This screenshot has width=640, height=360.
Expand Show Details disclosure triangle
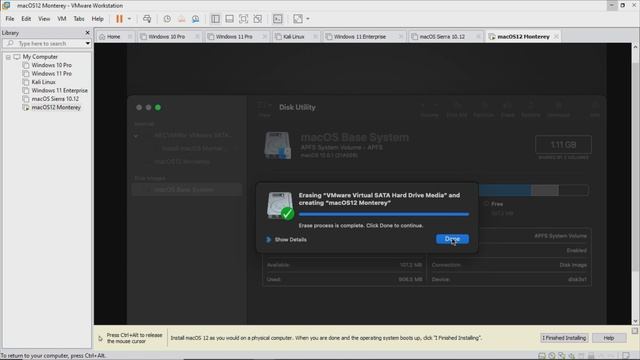(268, 240)
